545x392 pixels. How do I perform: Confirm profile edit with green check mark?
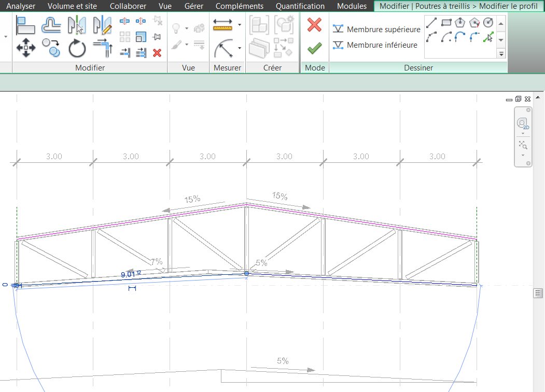pos(314,47)
